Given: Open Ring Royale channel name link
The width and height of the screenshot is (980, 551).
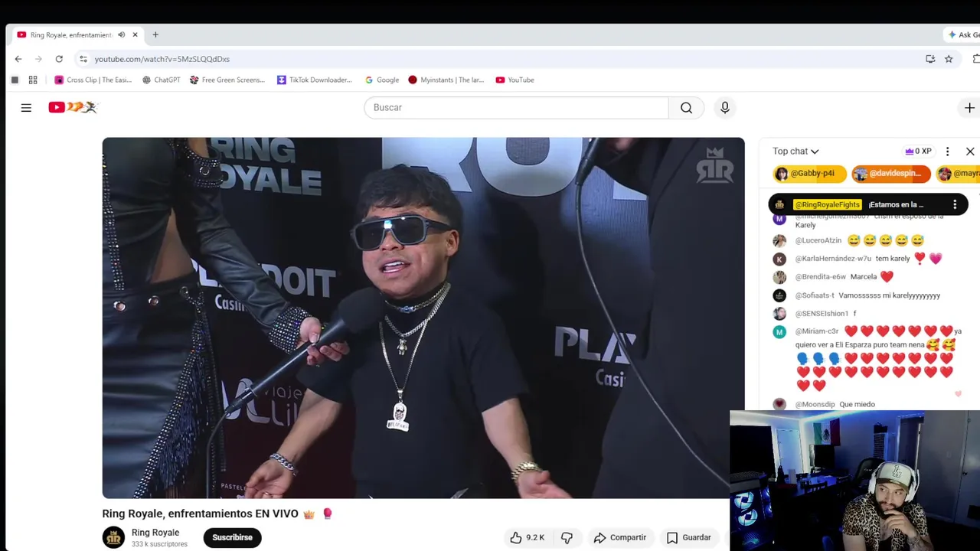Looking at the screenshot, I should [155, 533].
